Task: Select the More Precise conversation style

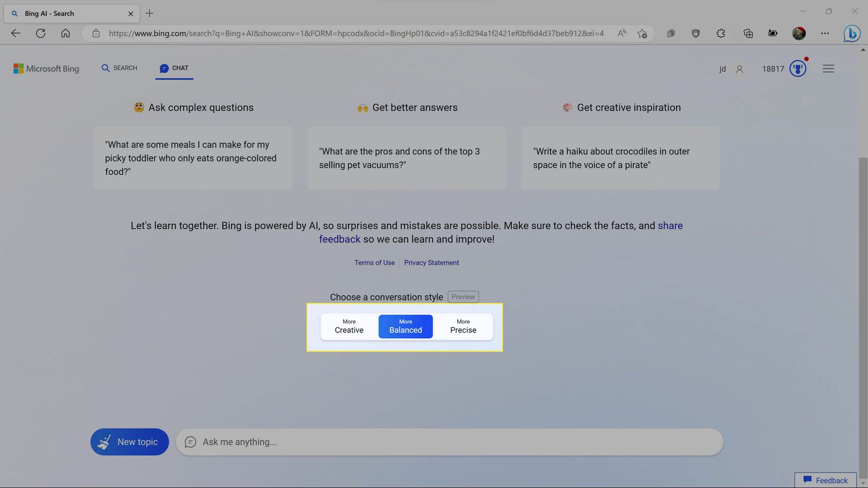Action: pyautogui.click(x=463, y=327)
